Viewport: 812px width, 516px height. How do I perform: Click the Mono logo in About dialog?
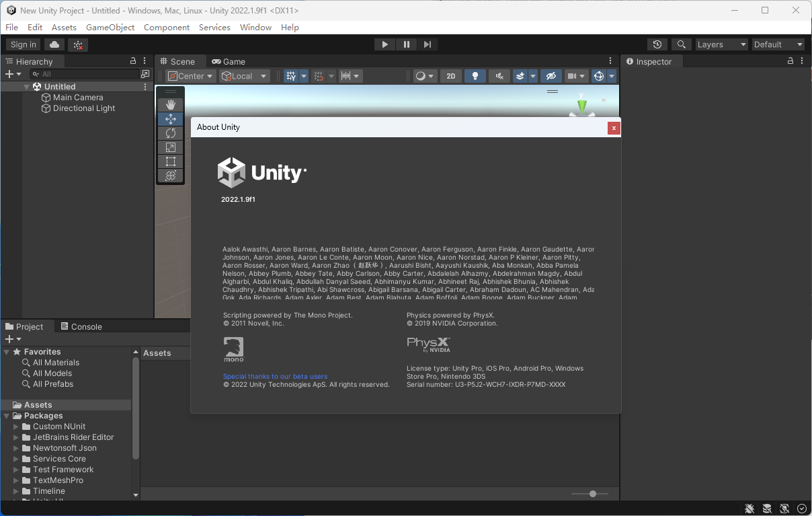click(233, 350)
